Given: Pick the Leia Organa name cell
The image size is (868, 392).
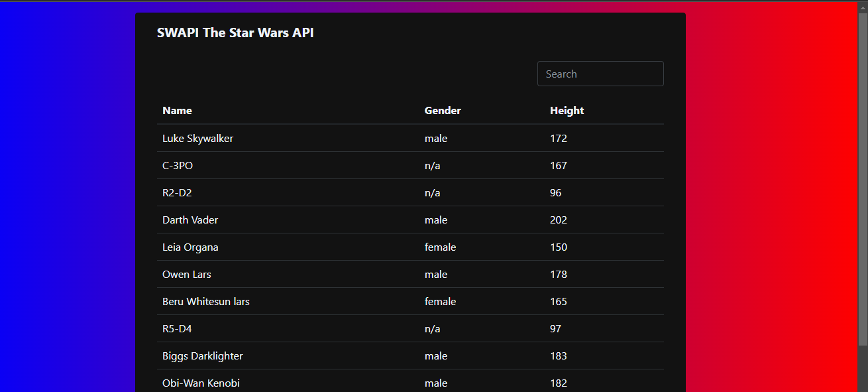Looking at the screenshot, I should [190, 247].
